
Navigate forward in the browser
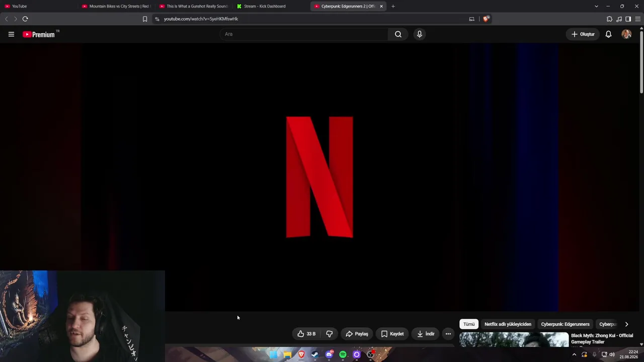point(16,19)
